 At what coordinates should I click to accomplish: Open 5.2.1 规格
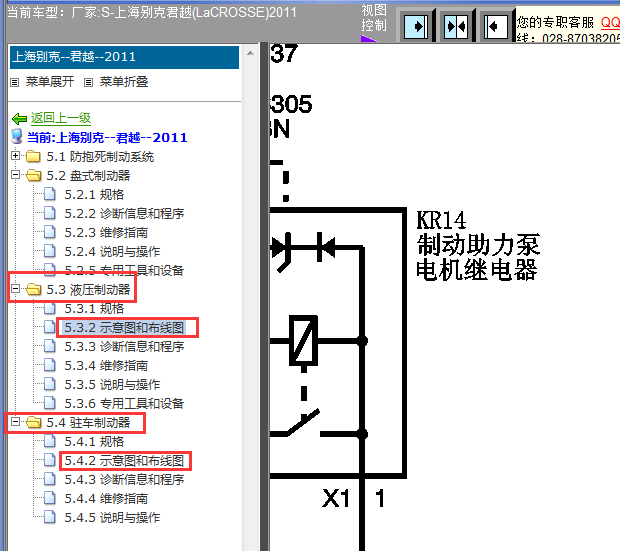94,195
